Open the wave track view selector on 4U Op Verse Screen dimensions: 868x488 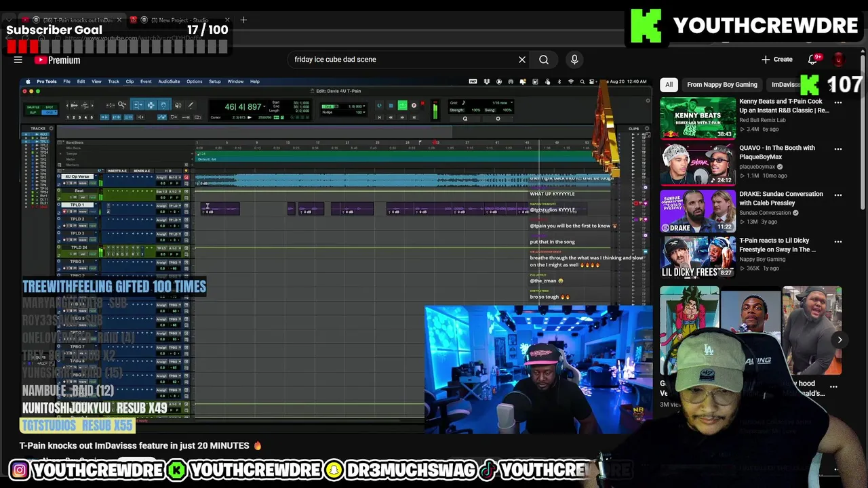pos(83,183)
